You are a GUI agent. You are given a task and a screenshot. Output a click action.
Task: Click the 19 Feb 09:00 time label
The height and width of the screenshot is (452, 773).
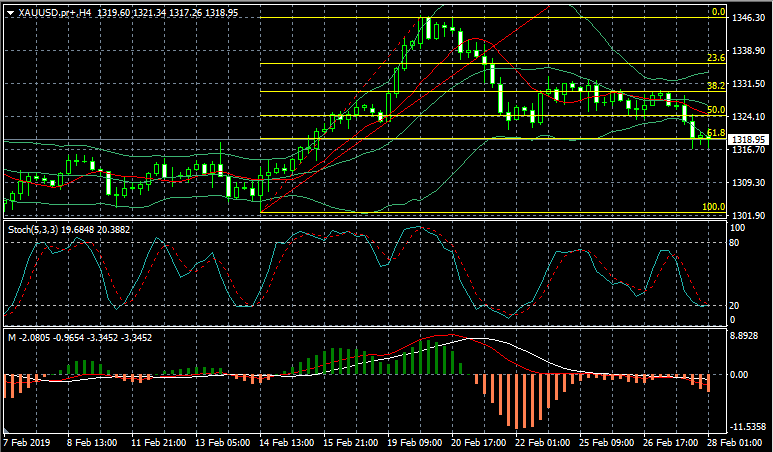tap(415, 443)
